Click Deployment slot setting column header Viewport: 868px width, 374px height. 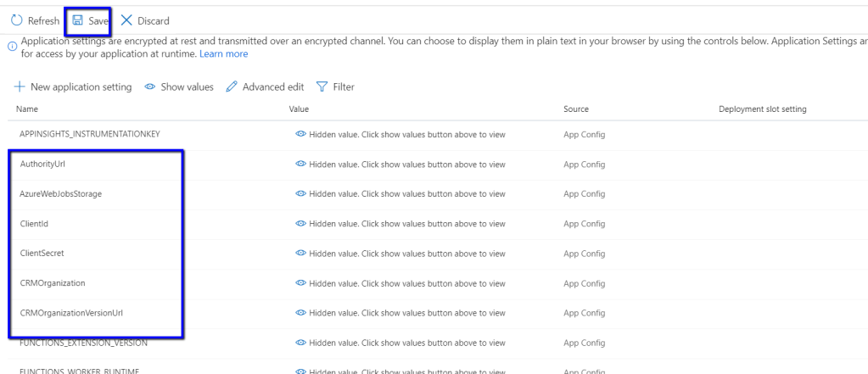coord(762,109)
